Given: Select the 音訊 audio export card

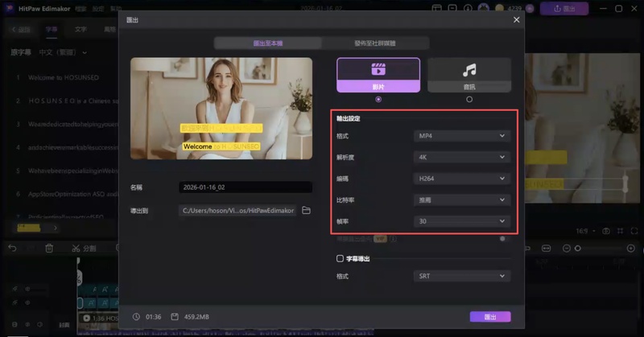Looking at the screenshot, I should click(469, 75).
